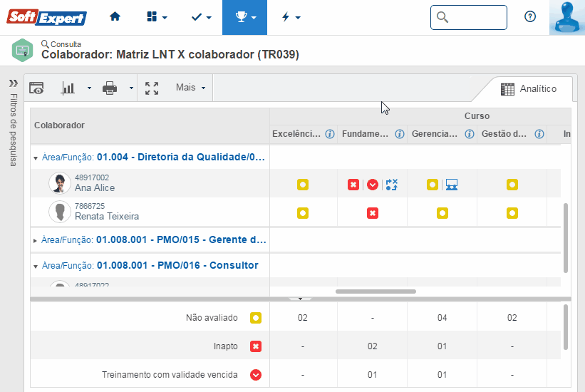The width and height of the screenshot is (585, 392).
Task: Toggle fullscreen expand icon
Action: (x=152, y=88)
